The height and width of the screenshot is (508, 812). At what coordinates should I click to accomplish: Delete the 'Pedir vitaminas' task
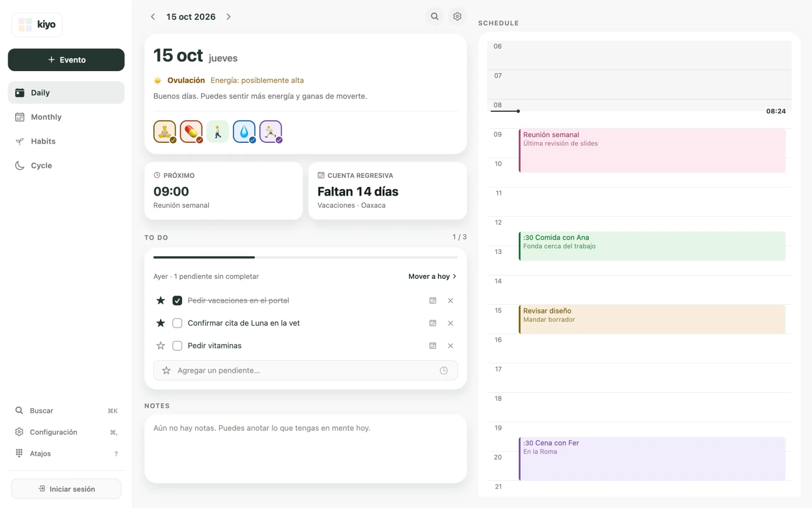pos(451,345)
